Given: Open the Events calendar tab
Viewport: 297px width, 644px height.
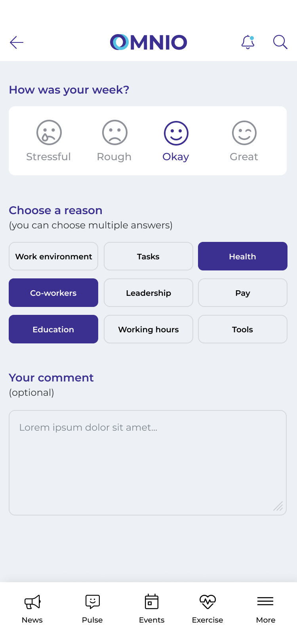Looking at the screenshot, I should point(152,602).
